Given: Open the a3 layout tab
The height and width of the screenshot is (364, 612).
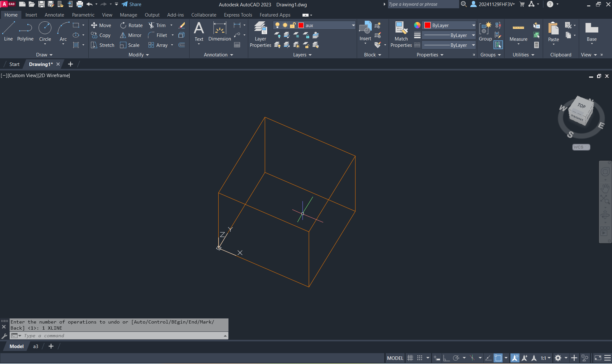Looking at the screenshot, I should click(36, 346).
